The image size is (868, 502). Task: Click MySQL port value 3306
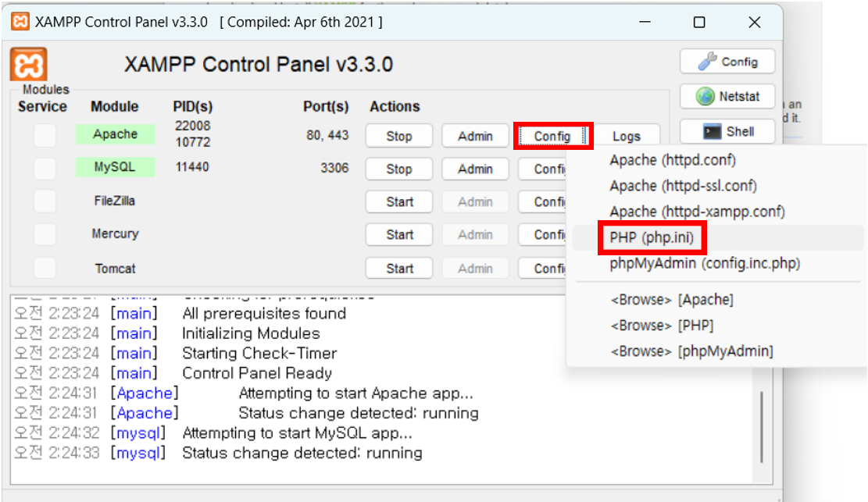pyautogui.click(x=334, y=168)
